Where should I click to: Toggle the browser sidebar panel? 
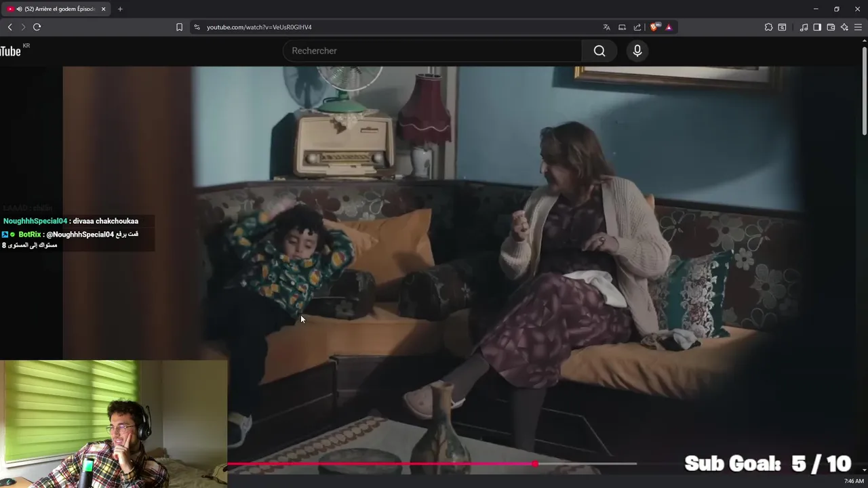(x=817, y=27)
